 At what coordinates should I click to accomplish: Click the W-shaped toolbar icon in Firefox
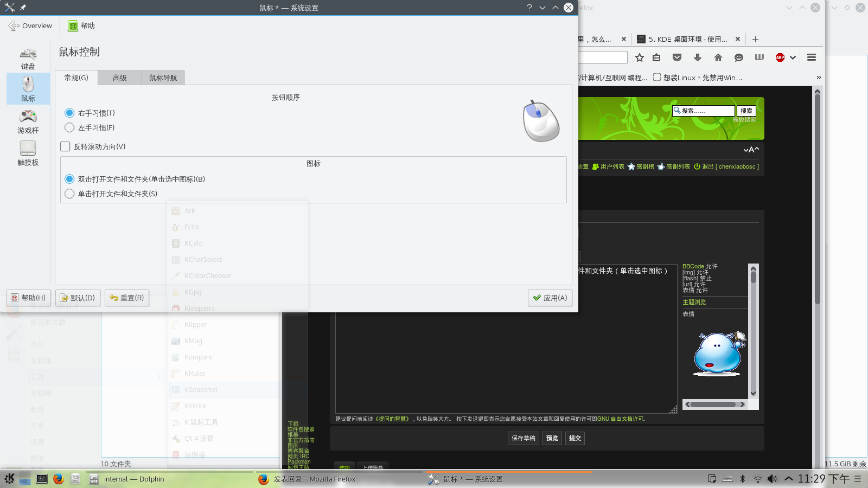[759, 57]
